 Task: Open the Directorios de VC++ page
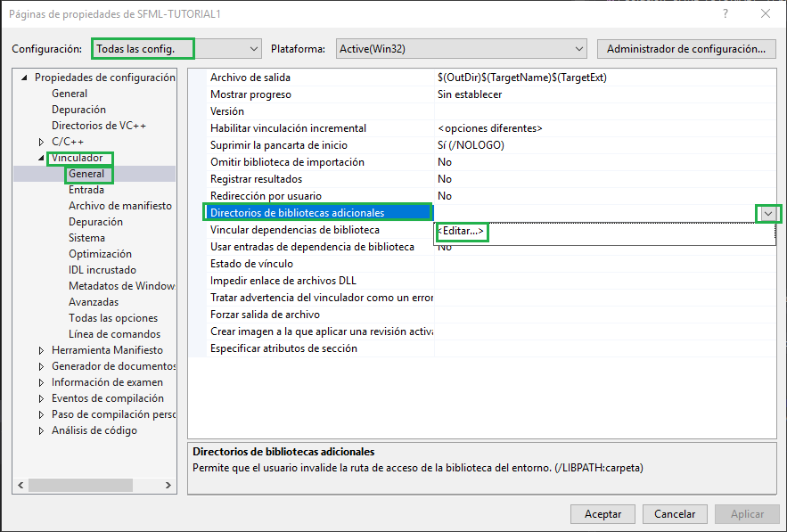pyautogui.click(x=100, y=125)
